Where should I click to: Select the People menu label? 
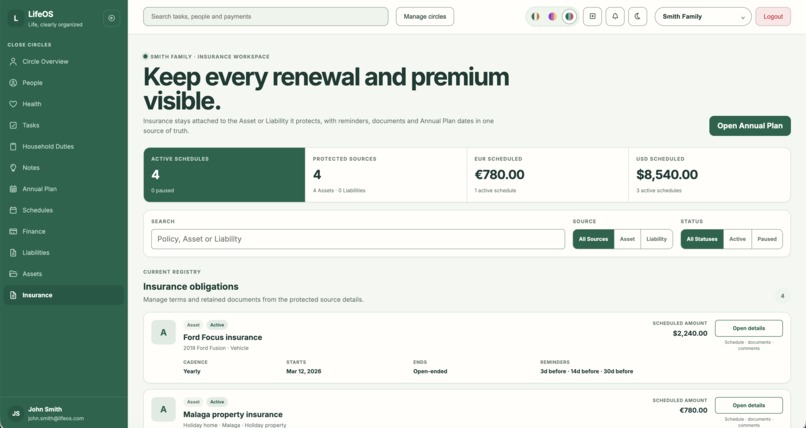[x=32, y=83]
